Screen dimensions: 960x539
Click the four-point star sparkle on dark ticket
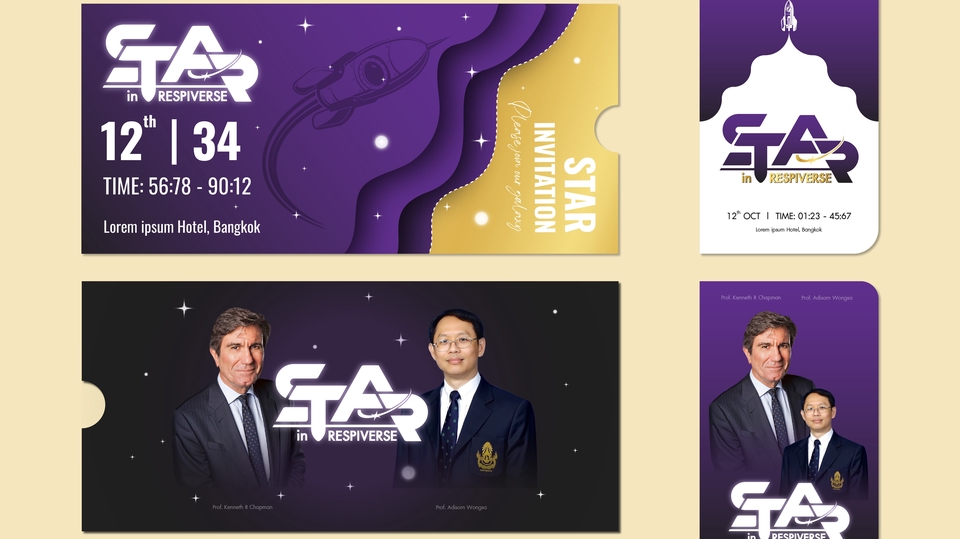click(184, 308)
